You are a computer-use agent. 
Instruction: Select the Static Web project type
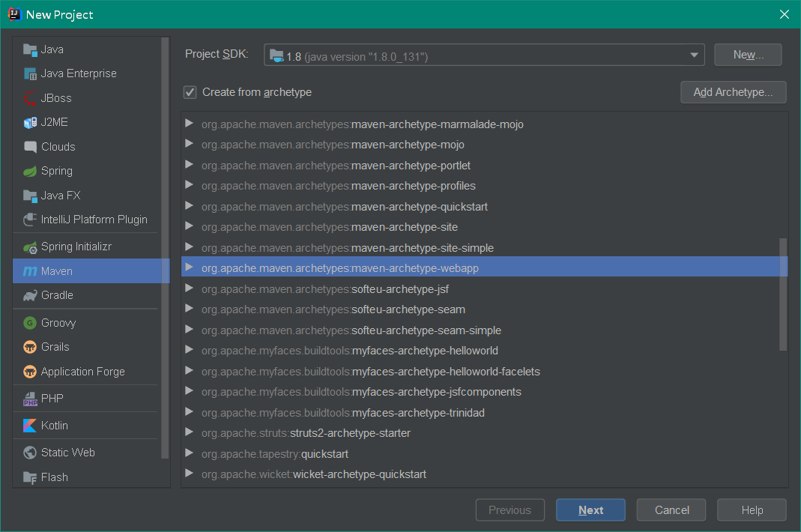click(x=87, y=453)
